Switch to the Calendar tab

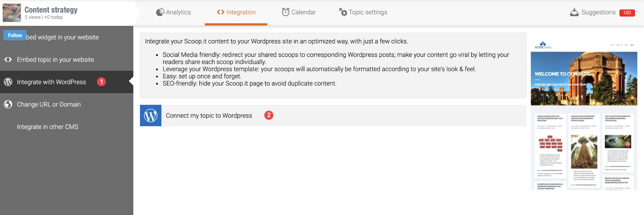click(x=299, y=12)
